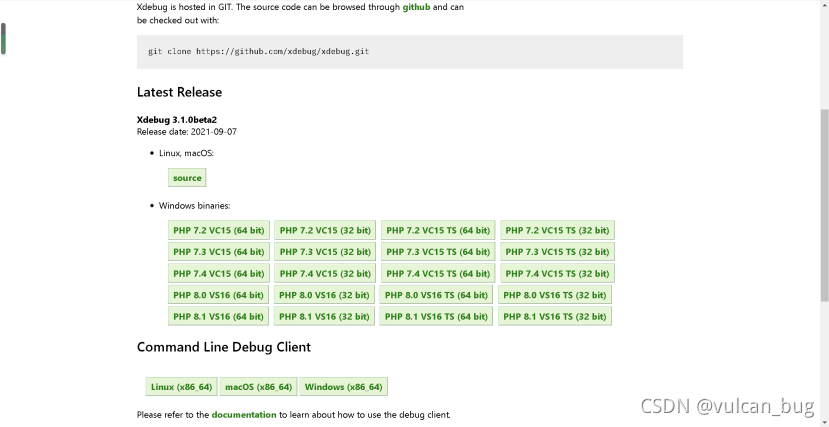Download PHP 7.2 VC15 TS (32 bit)

point(557,230)
